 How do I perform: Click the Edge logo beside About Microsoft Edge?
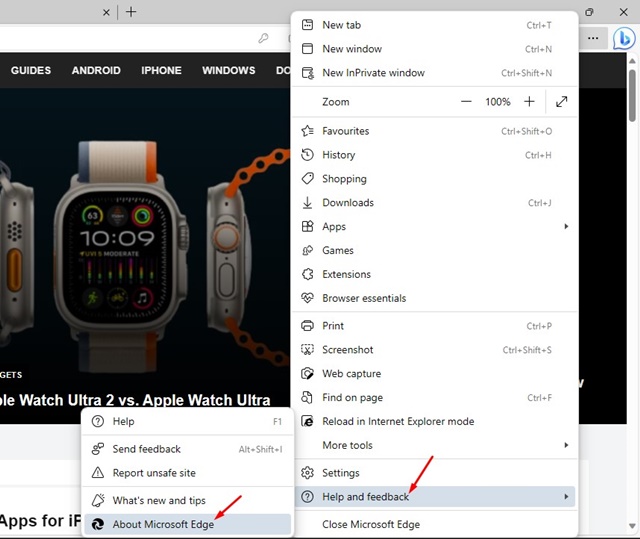click(98, 524)
